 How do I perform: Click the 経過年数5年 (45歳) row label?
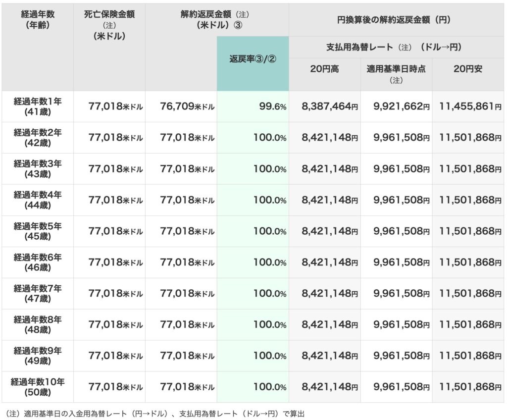pyautogui.click(x=37, y=231)
